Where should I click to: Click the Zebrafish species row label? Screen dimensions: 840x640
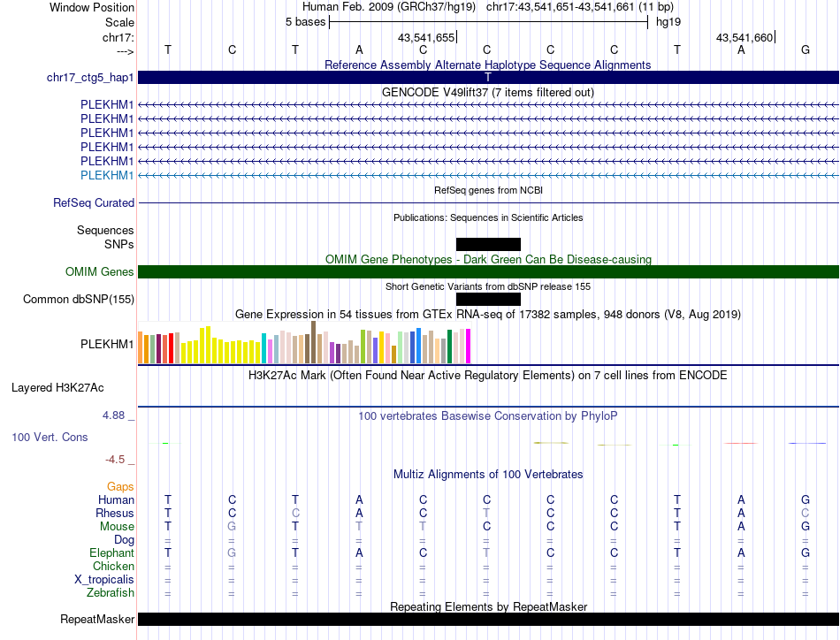click(x=111, y=593)
